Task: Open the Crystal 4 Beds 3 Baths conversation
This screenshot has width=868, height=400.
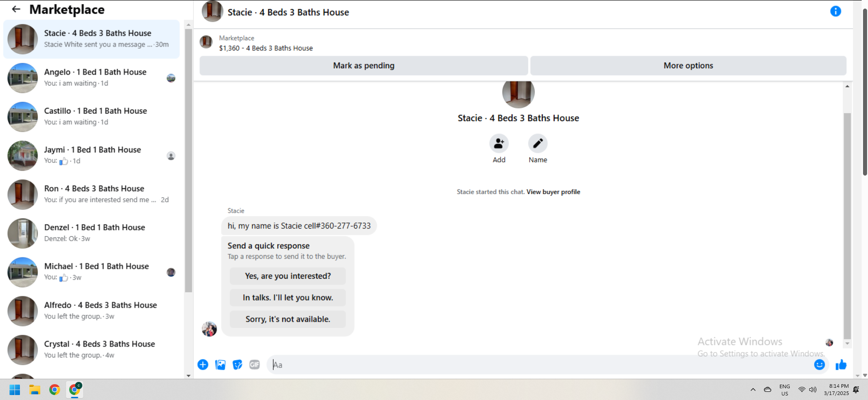Action: (x=91, y=350)
